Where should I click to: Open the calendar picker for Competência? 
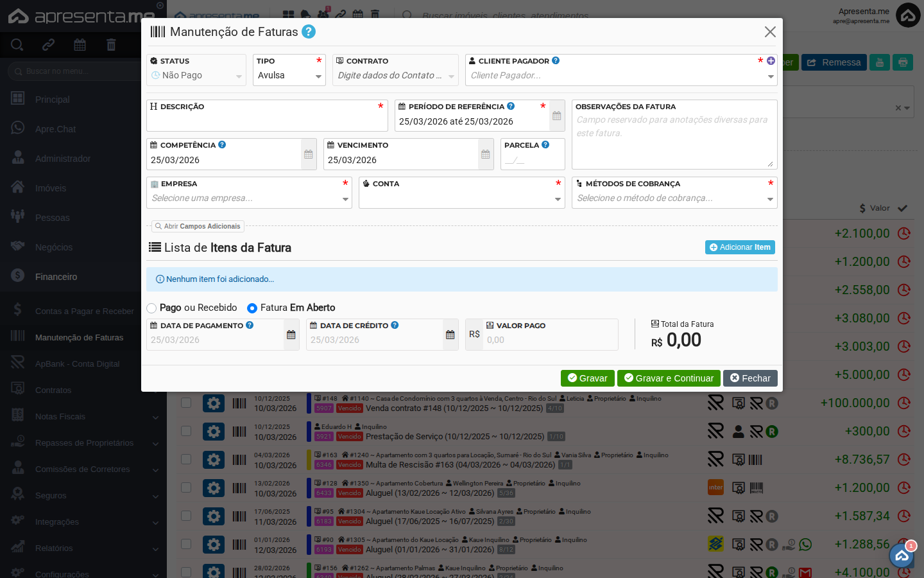tap(309, 154)
